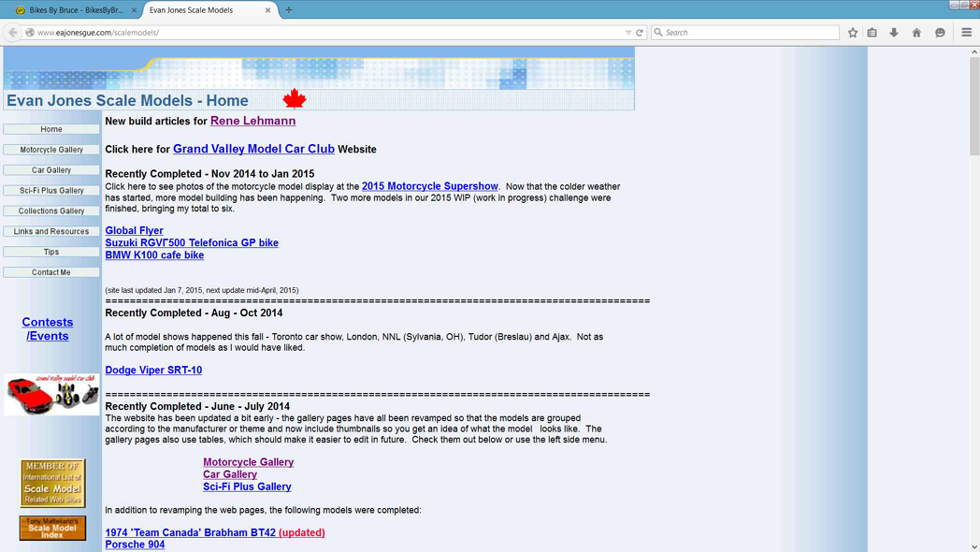
Task: Open the Rene Lehmann link
Action: coord(252,121)
